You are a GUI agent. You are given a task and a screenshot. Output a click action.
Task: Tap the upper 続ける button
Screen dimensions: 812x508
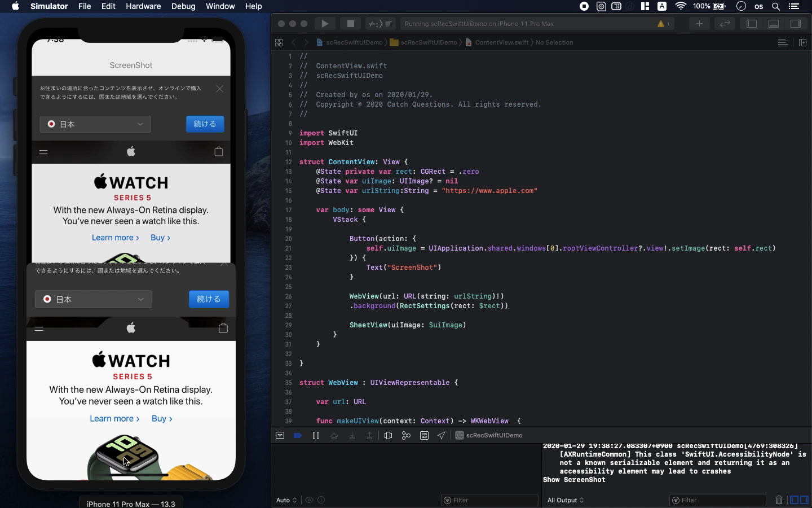coord(205,124)
